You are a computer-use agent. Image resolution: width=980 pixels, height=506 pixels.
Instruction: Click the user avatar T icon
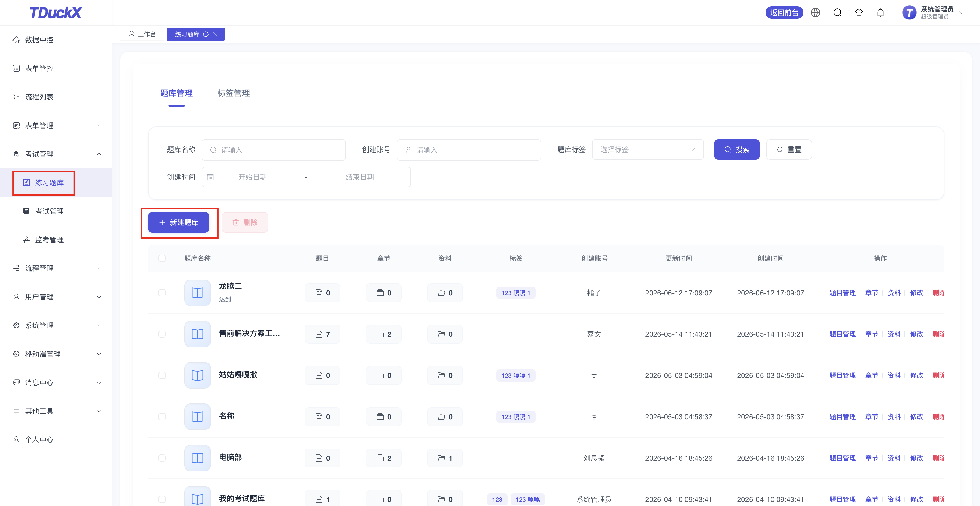pos(909,12)
